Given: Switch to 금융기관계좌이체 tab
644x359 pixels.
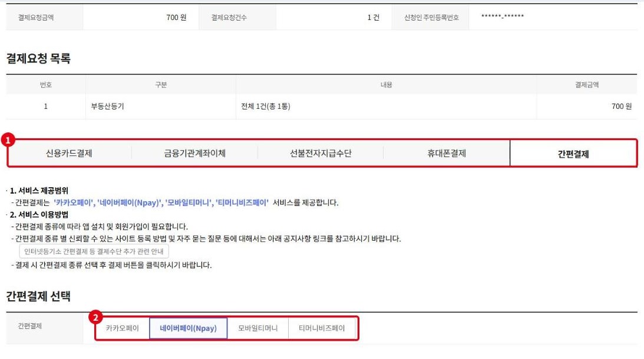Looking at the screenshot, I should point(194,154).
